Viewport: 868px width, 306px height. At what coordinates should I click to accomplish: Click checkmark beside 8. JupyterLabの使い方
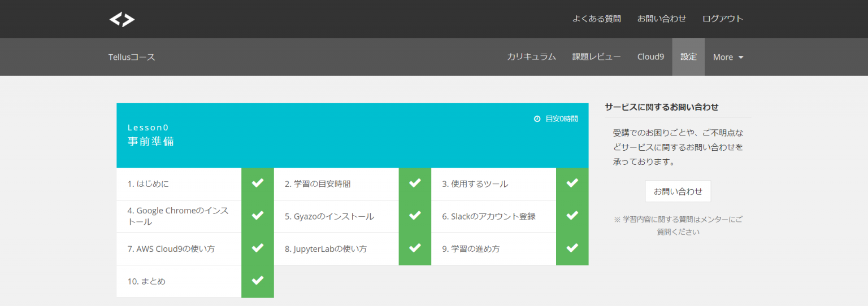(415, 248)
